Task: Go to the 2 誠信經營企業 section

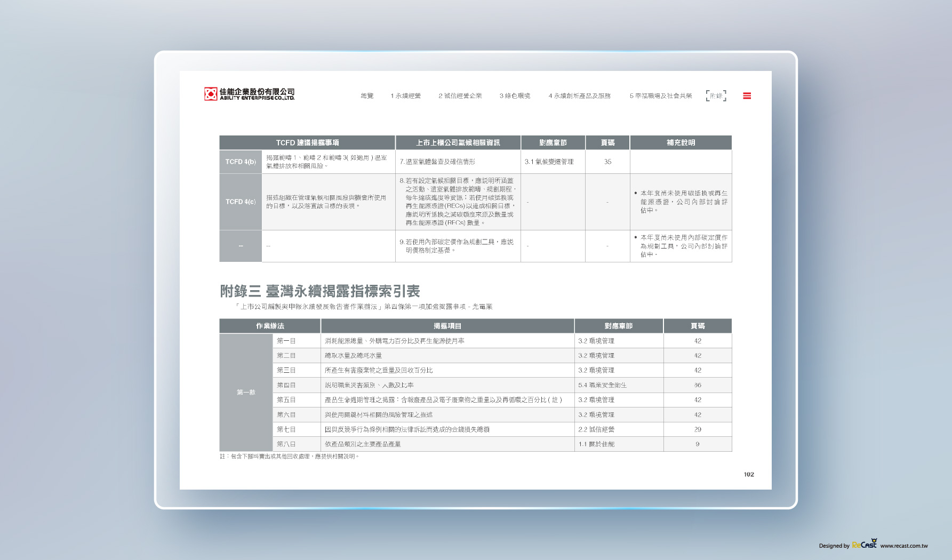Action: [x=460, y=96]
